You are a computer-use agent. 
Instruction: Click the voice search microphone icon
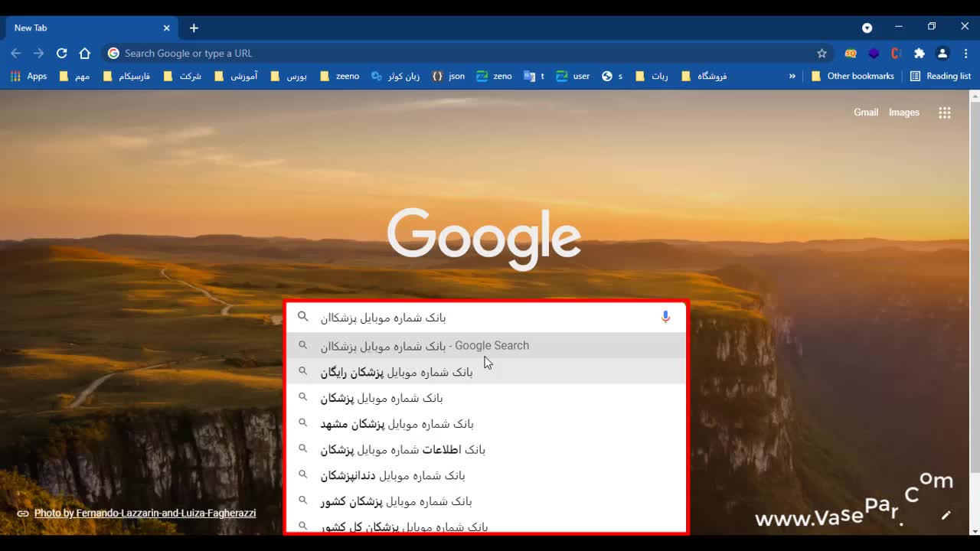(665, 317)
